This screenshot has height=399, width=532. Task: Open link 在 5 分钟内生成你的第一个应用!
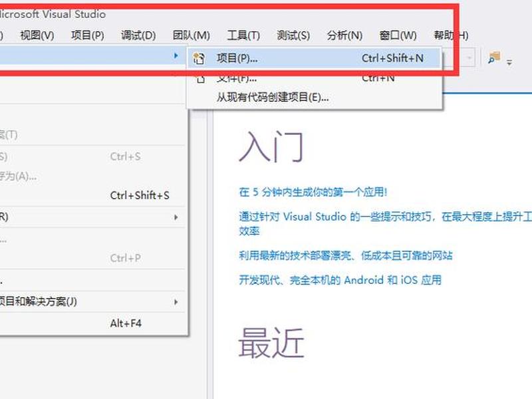point(313,192)
